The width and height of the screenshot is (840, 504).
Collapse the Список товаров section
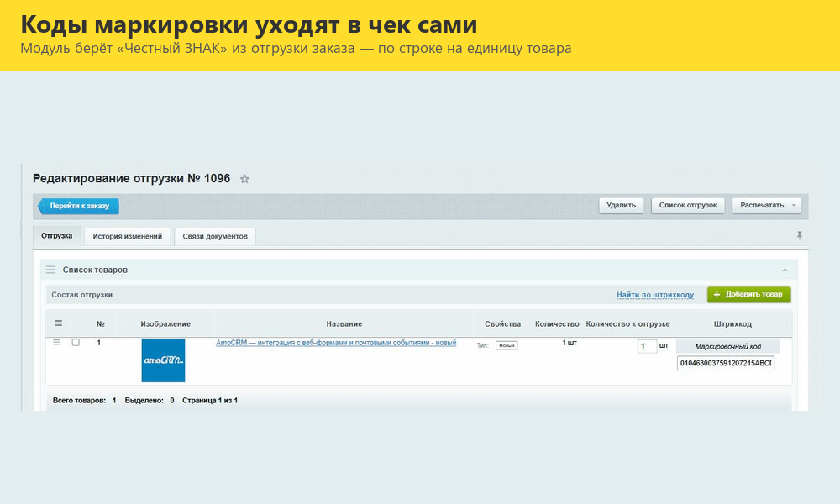785,270
